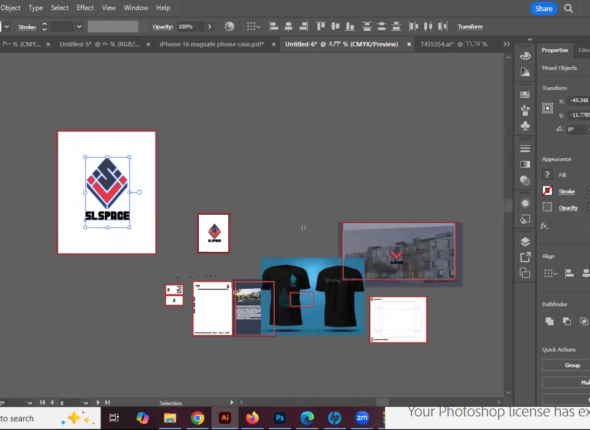This screenshot has width=590, height=430.
Task: Open the Opacity link in Appearance
Action: point(568,208)
